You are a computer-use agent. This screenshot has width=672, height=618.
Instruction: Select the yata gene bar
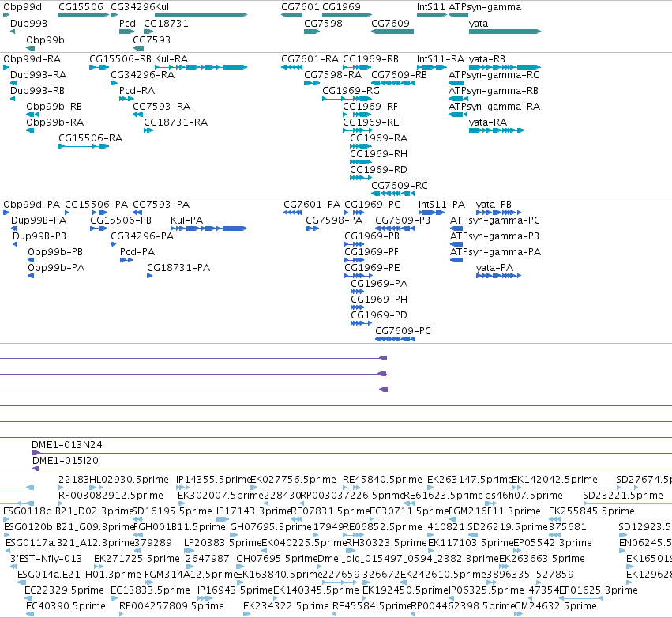click(x=505, y=32)
